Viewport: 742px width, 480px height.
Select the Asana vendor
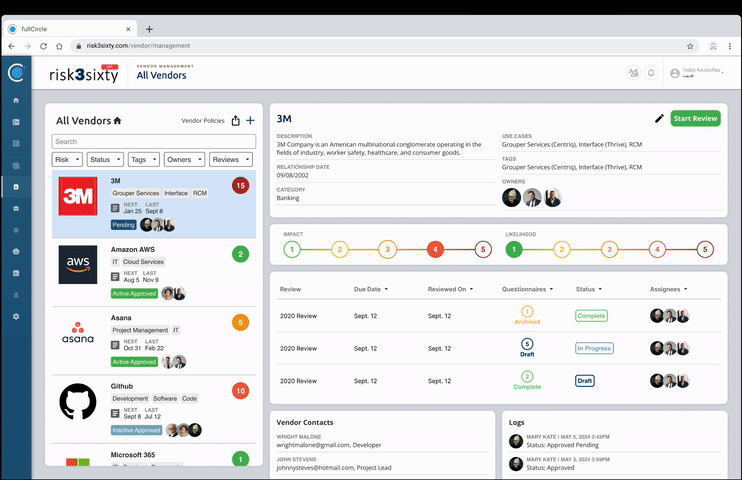tap(154, 341)
